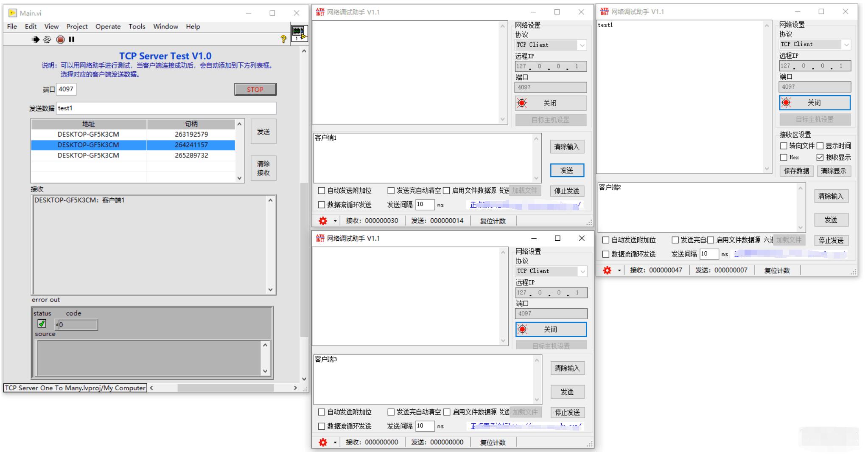
Task: Open the Tools menu in Main.vi
Action: point(137,26)
